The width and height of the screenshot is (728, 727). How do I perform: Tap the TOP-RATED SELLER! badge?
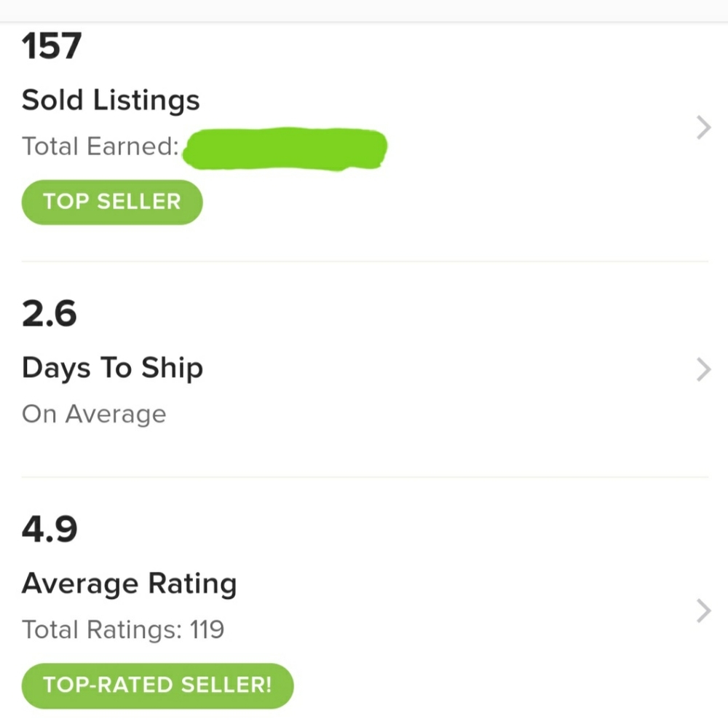tap(157, 685)
